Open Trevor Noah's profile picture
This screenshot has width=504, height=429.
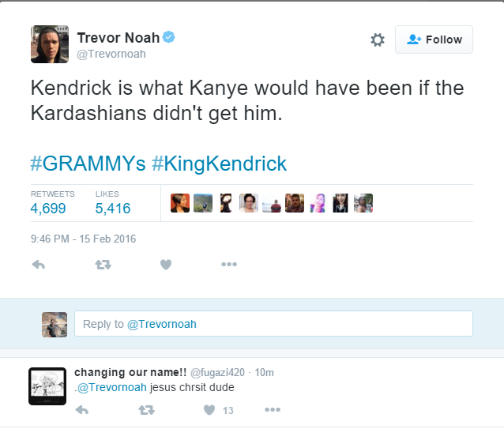[x=50, y=44]
